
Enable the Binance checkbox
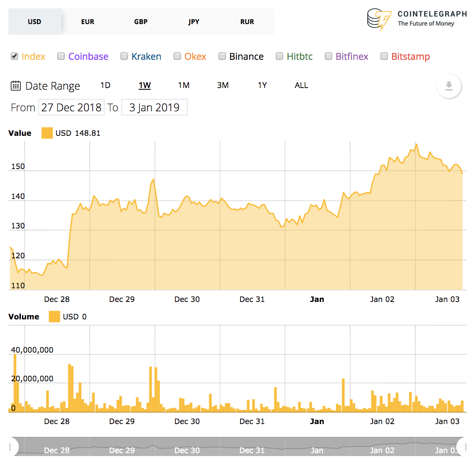(222, 56)
